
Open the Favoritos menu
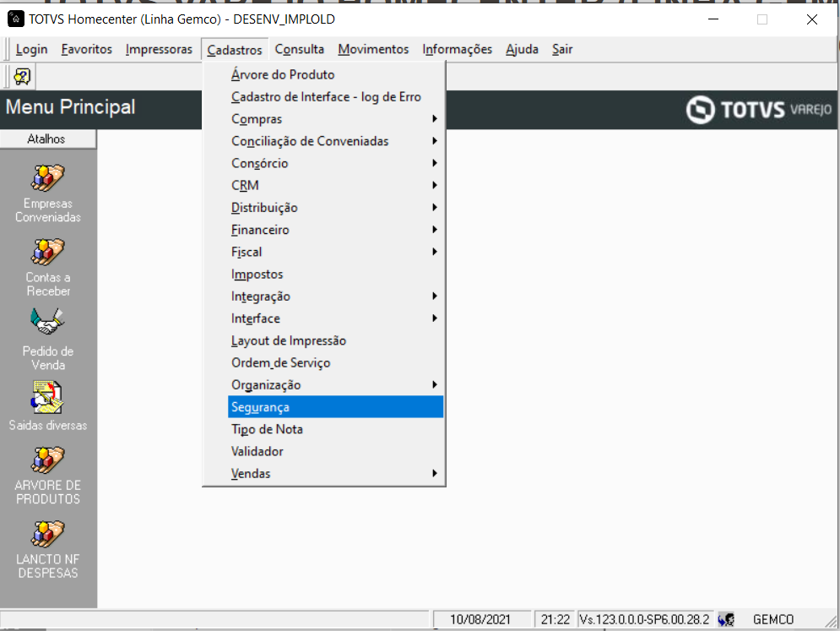87,49
